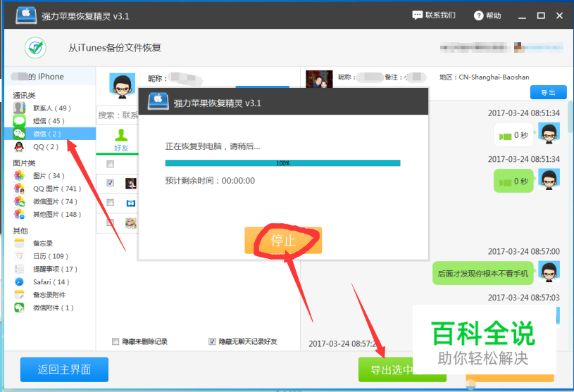
Task: Click the blue 导出 button
Action: (x=548, y=92)
